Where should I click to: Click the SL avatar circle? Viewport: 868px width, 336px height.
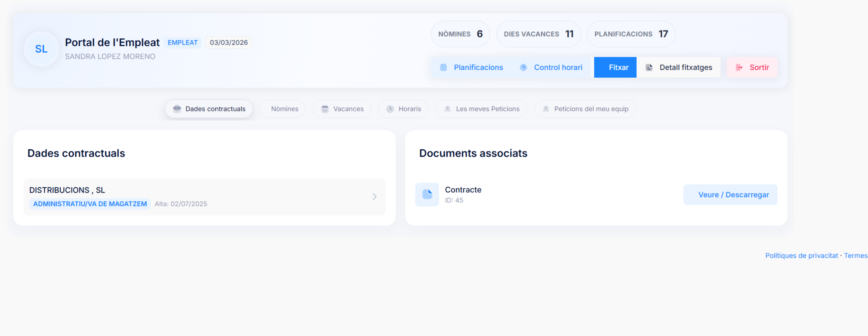(x=41, y=49)
